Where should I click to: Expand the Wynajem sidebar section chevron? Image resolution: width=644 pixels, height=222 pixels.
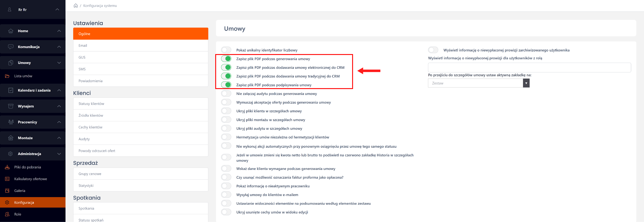coord(59,106)
